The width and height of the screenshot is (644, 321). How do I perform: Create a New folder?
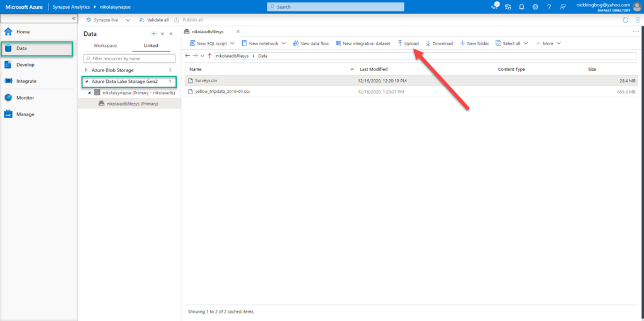pos(474,43)
